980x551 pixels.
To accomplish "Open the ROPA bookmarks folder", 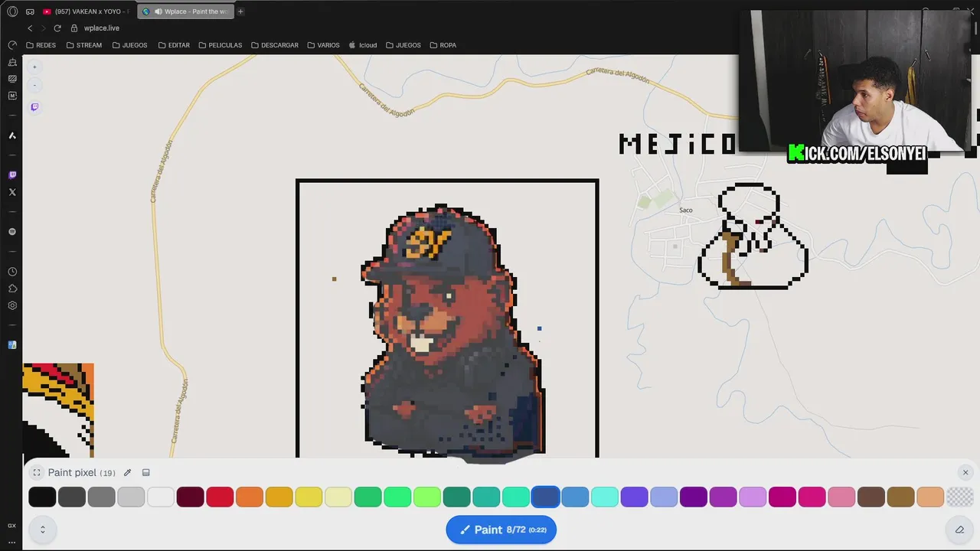I will (443, 45).
